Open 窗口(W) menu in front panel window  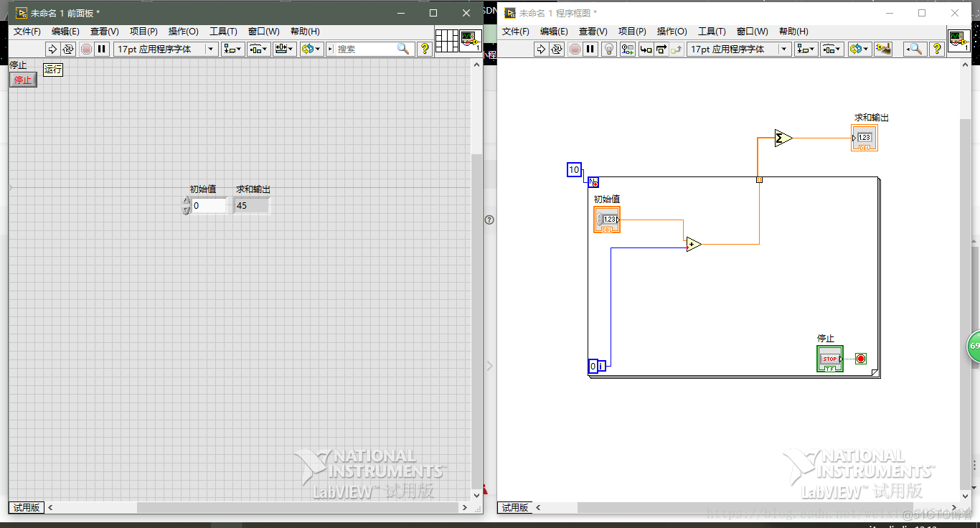coord(264,32)
